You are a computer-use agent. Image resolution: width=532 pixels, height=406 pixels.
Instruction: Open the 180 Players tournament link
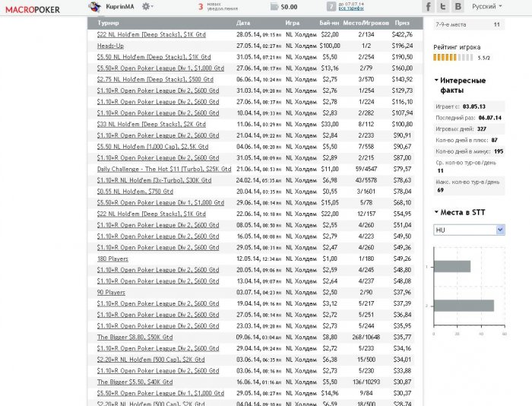point(112,259)
